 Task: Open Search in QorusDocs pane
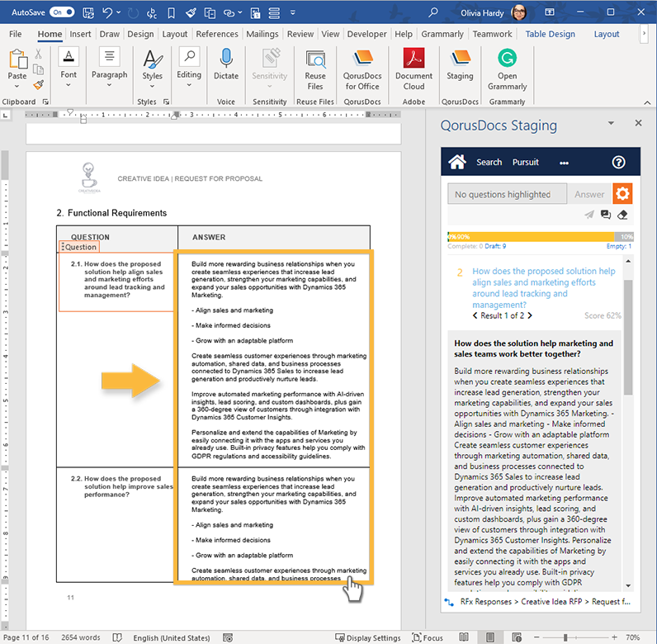[489, 163]
